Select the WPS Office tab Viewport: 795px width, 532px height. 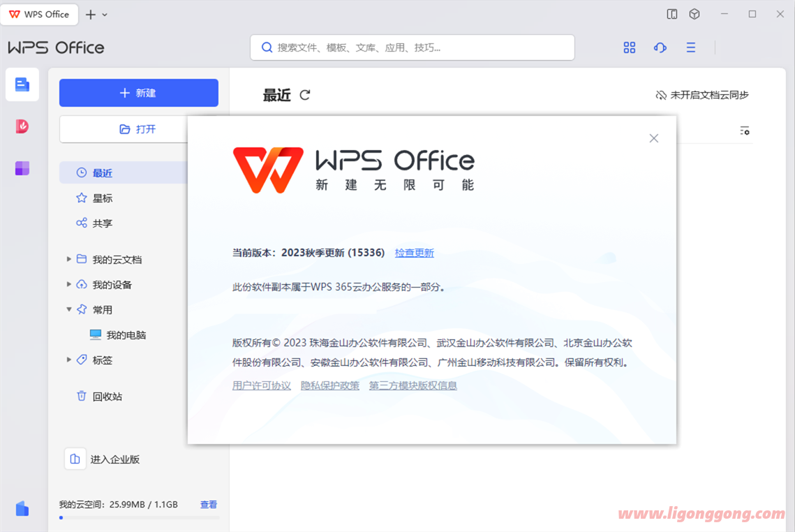40,14
